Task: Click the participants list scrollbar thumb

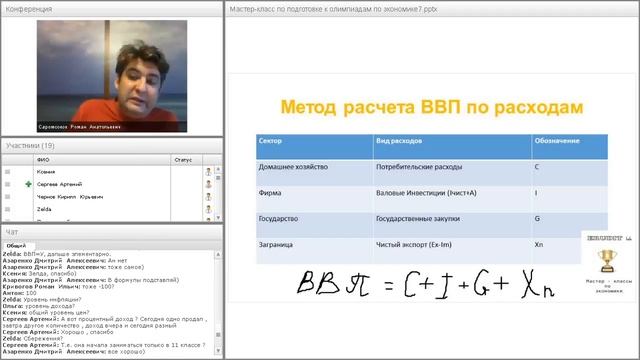Action: 218,178
